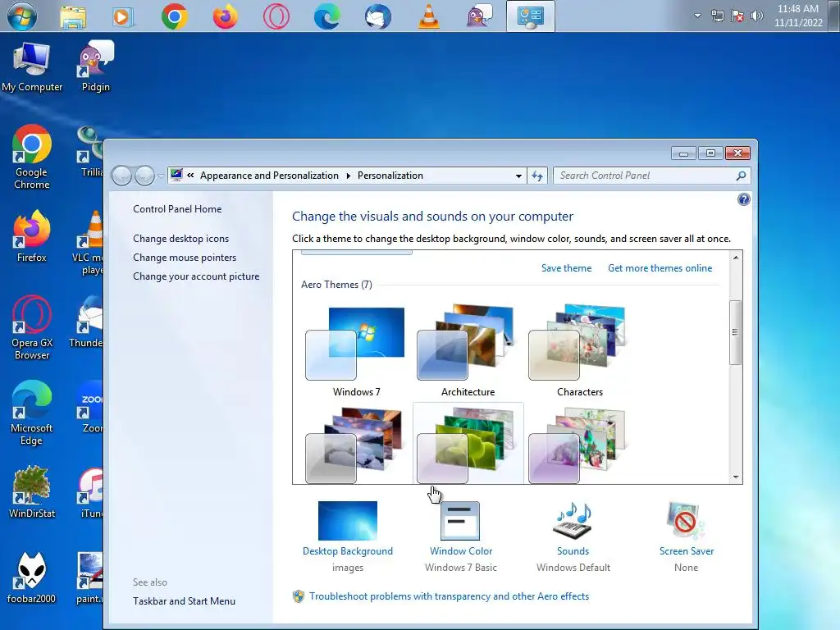Open Pidgin from the taskbar
The image size is (840, 630).
(x=479, y=16)
